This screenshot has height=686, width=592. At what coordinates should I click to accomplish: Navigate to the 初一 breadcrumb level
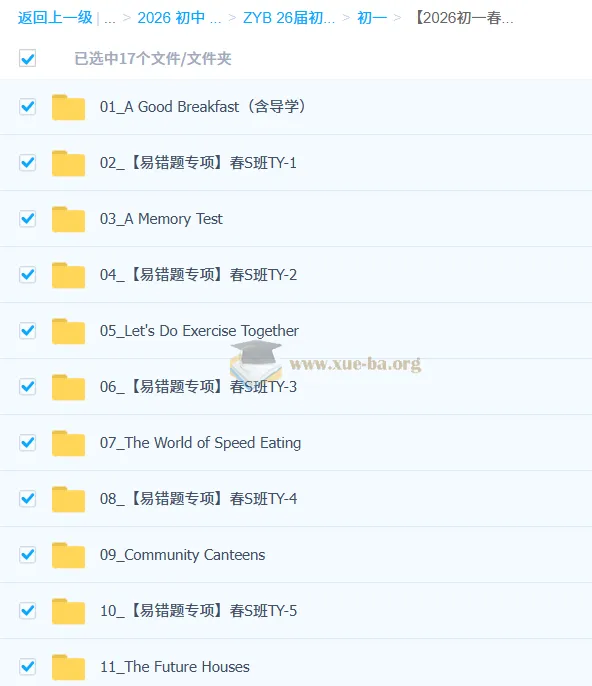click(372, 18)
